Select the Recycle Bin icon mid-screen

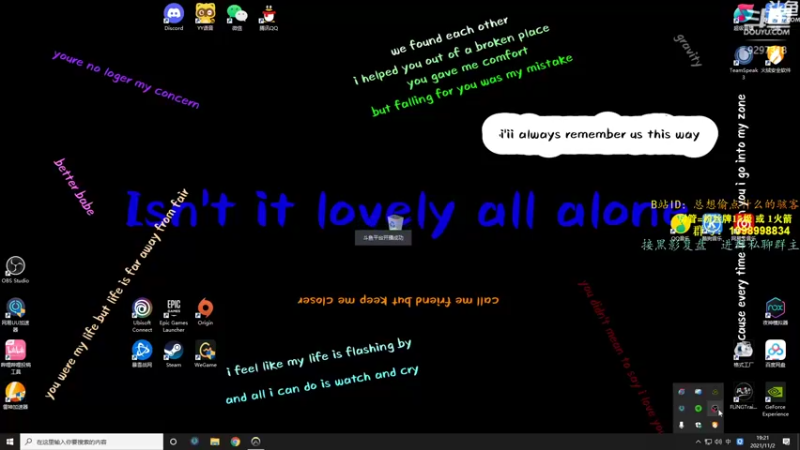click(x=395, y=222)
